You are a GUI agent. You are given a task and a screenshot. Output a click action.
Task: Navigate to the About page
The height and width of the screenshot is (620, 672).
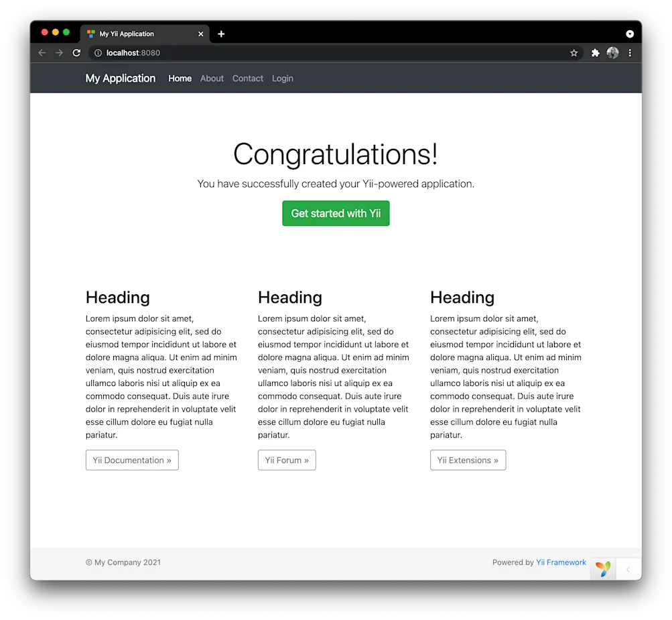[212, 78]
